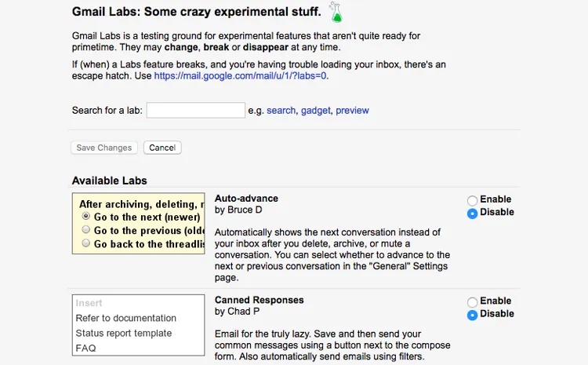The image size is (588, 365).
Task: Click the 'gadget' example link
Action: pyautogui.click(x=315, y=111)
